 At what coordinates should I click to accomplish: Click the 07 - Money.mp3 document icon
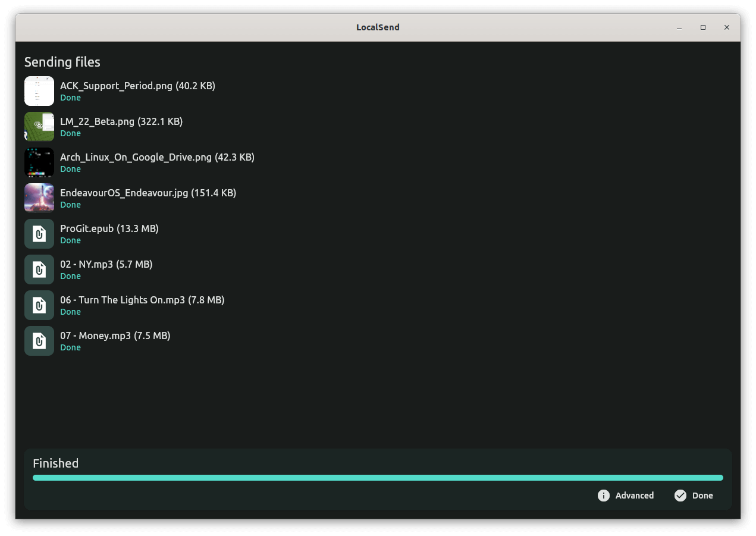(39, 340)
